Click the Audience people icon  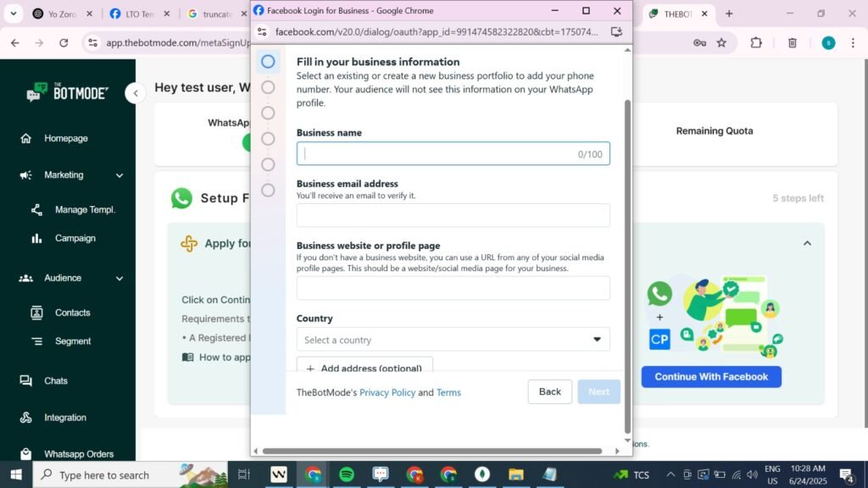pos(25,278)
